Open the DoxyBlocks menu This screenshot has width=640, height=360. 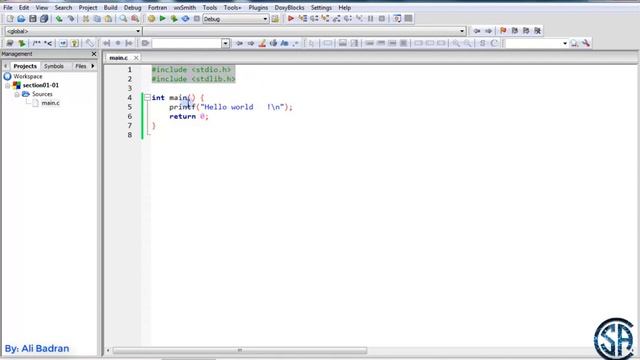(x=289, y=7)
